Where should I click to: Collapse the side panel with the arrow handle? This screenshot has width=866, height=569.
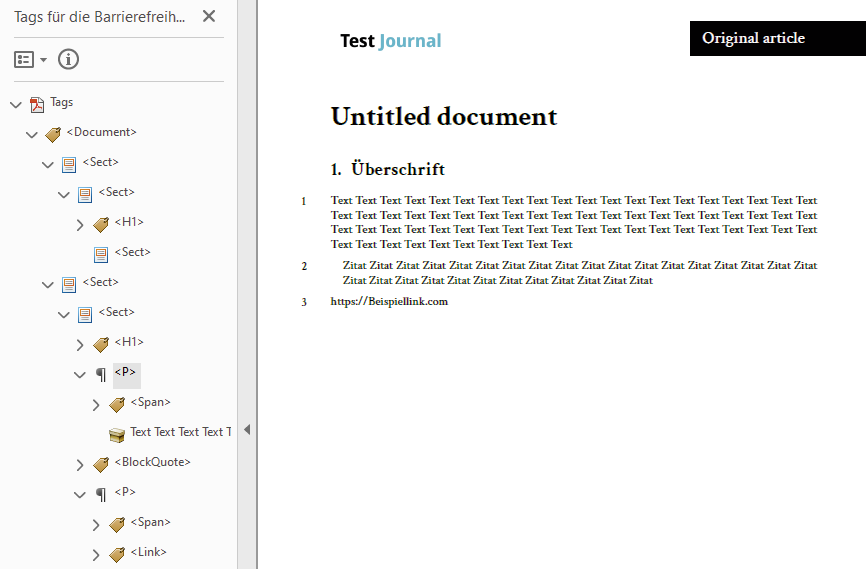(x=247, y=430)
